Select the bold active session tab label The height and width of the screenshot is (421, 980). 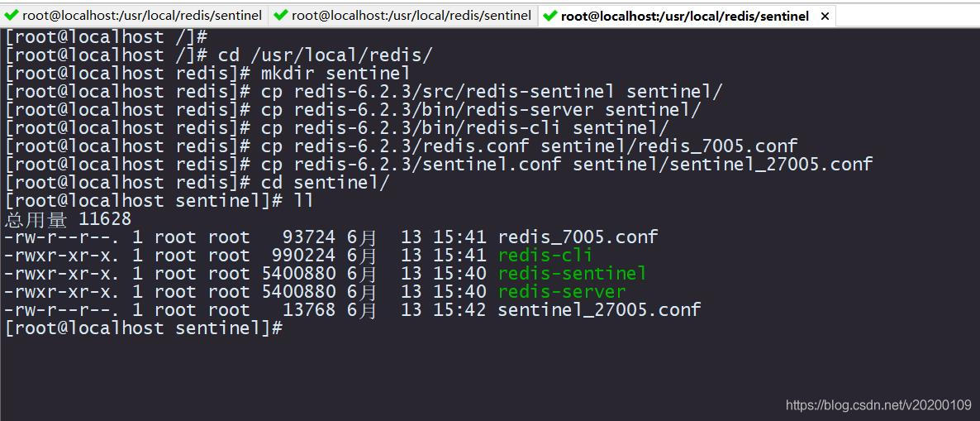tap(684, 17)
